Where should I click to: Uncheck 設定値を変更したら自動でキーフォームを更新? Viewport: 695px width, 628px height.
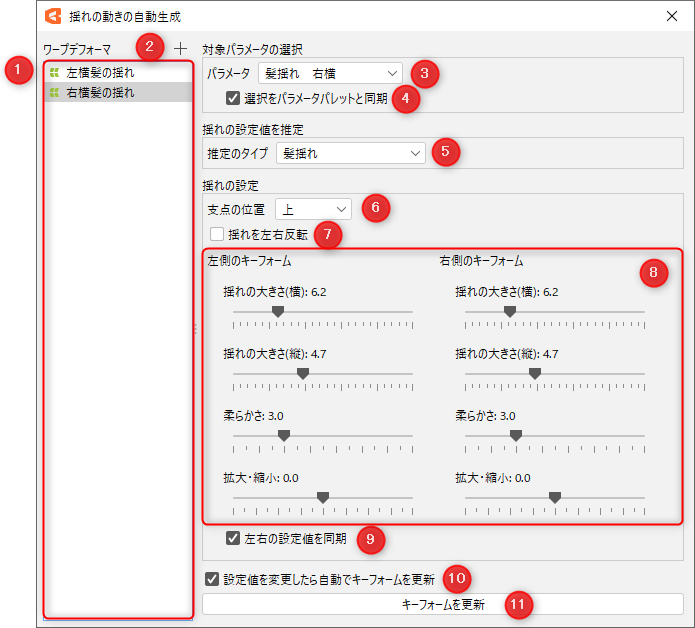click(211, 578)
